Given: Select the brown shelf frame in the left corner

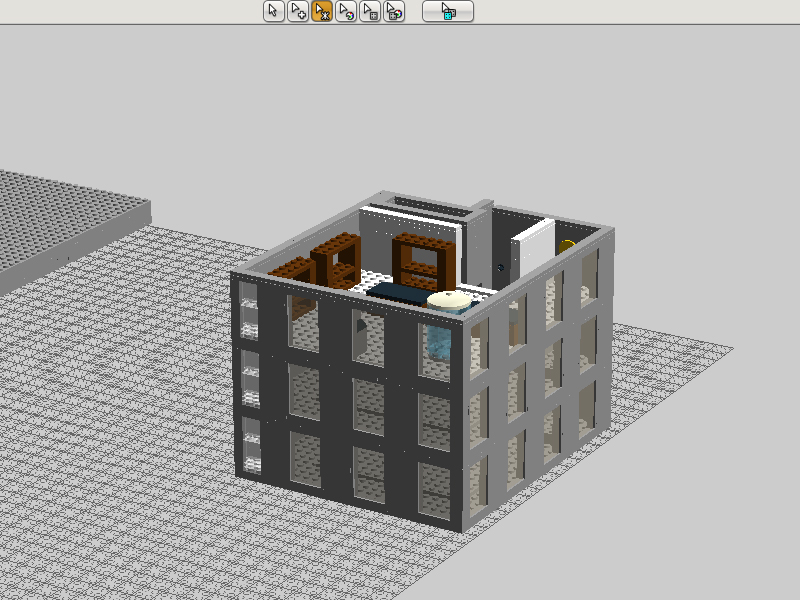Looking at the screenshot, I should point(335,260).
